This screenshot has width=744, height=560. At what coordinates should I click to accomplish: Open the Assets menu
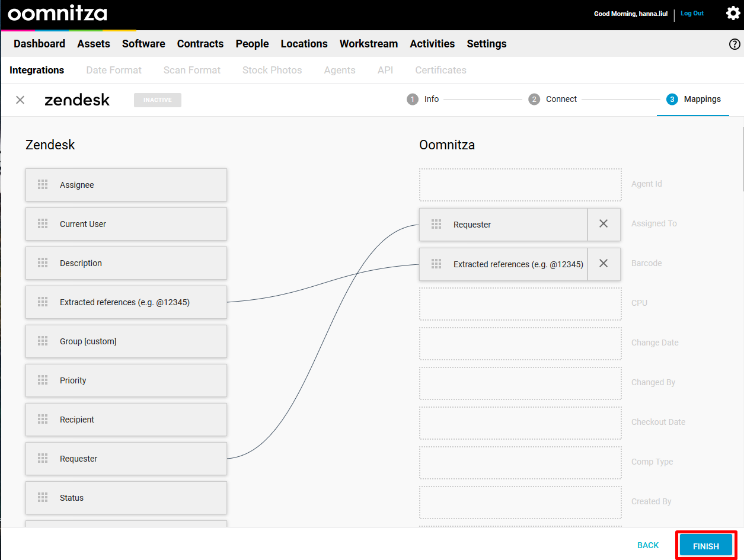tap(93, 44)
